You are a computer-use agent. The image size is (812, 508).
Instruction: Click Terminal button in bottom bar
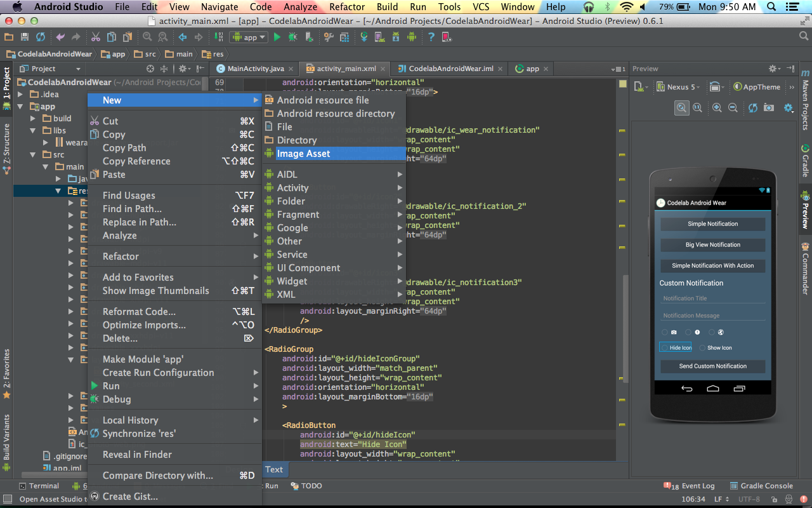[x=38, y=486]
